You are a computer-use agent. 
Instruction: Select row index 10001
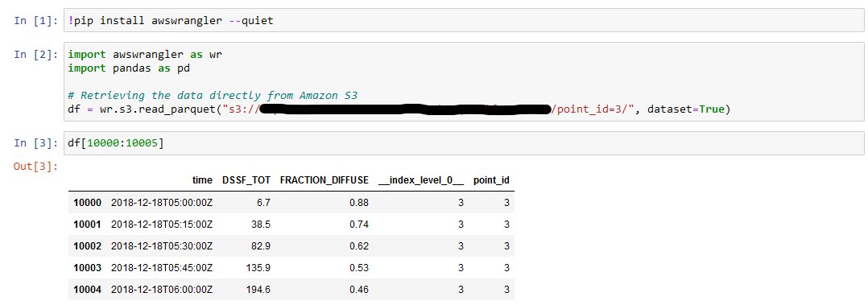coord(88,225)
